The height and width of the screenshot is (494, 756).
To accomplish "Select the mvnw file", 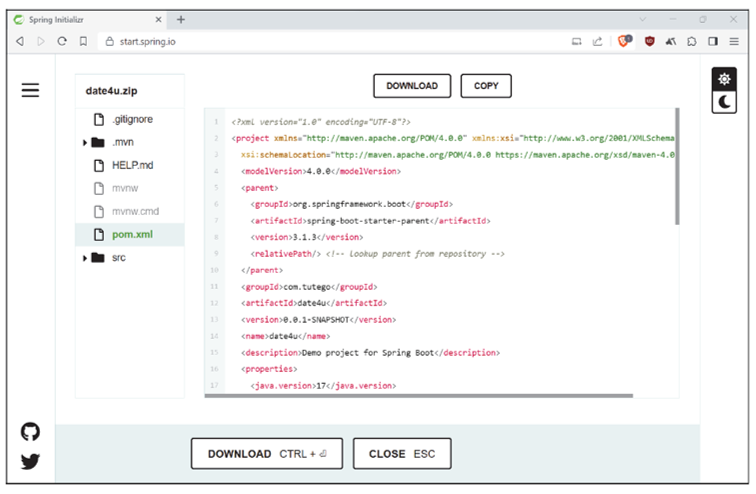I will tap(130, 188).
